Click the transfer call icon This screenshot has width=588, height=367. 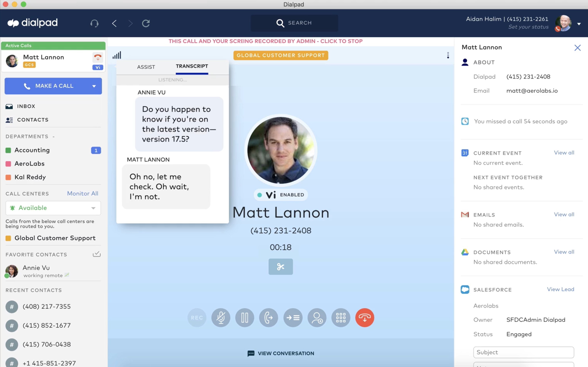click(268, 318)
